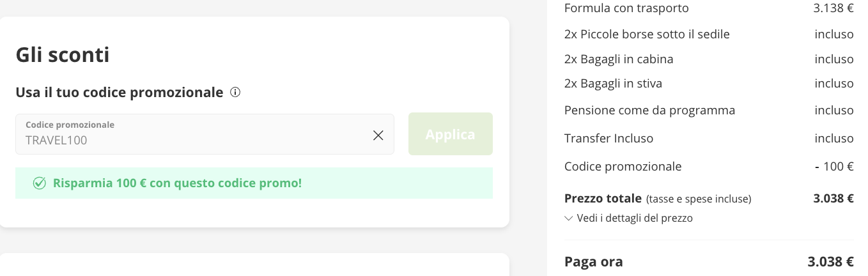This screenshot has width=868, height=276.
Task: Click the "(tasse e spese incluse)" note
Action: 699,199
